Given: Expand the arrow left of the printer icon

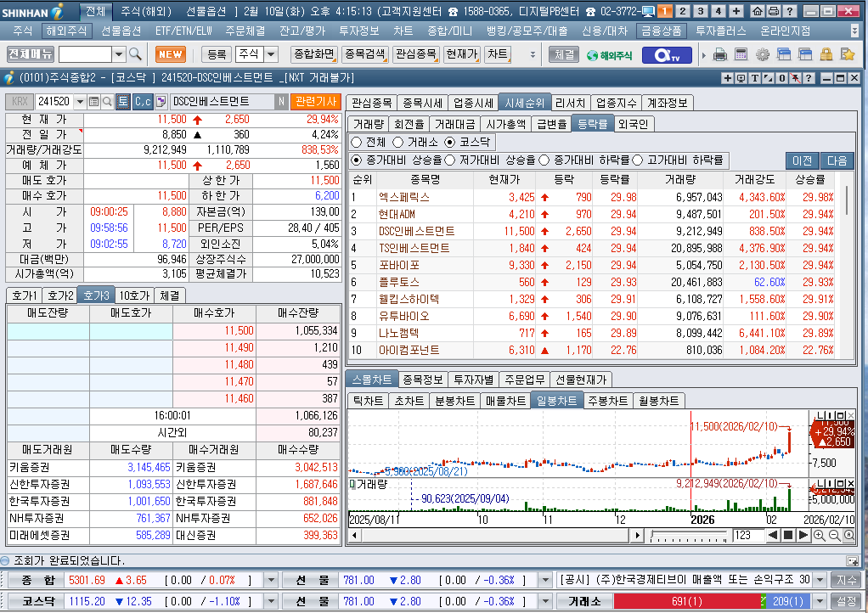Looking at the screenshot, I should click(x=704, y=55).
